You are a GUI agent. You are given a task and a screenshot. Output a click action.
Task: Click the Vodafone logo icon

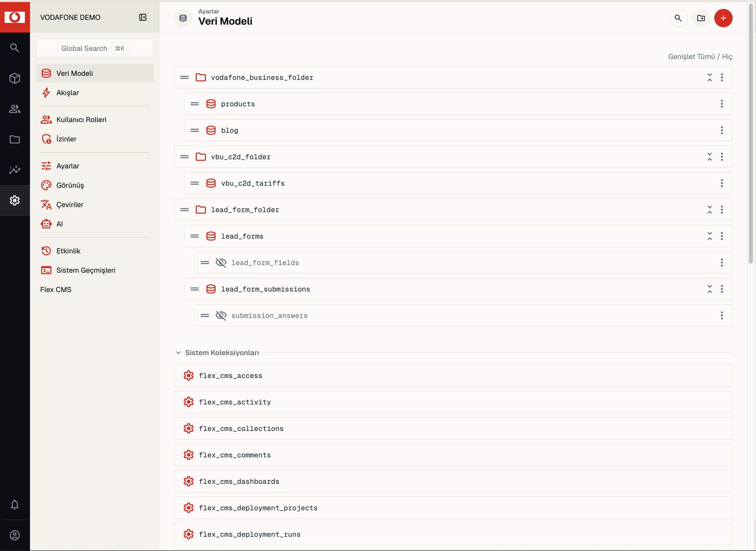pyautogui.click(x=15, y=17)
